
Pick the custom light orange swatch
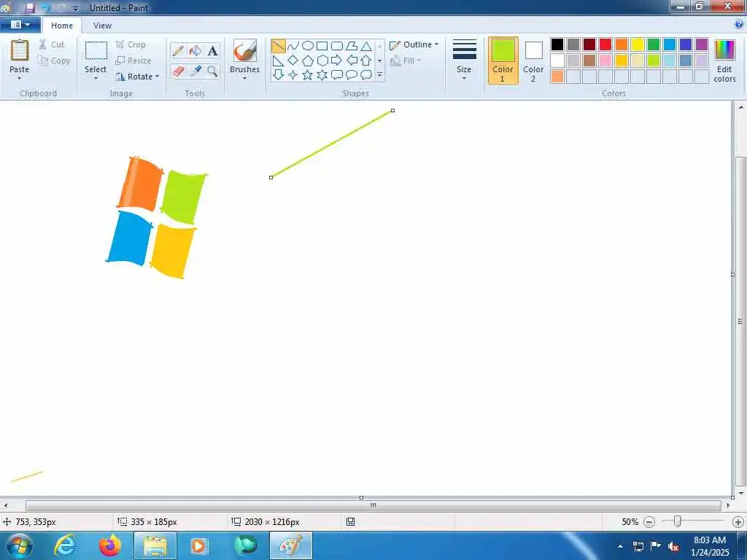coord(557,77)
